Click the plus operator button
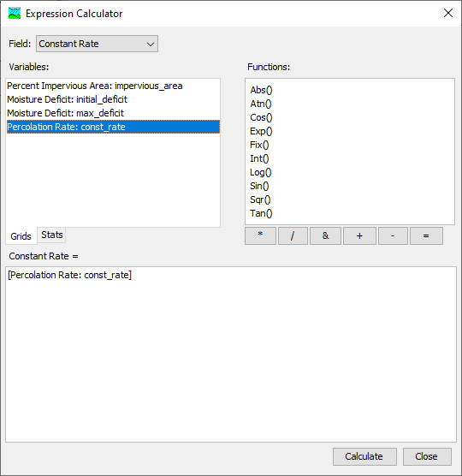 359,235
